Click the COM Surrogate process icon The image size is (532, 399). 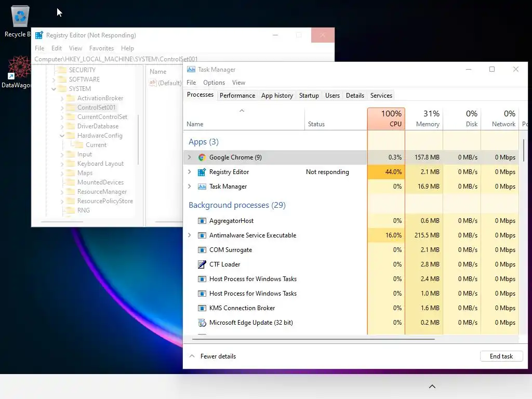point(202,250)
